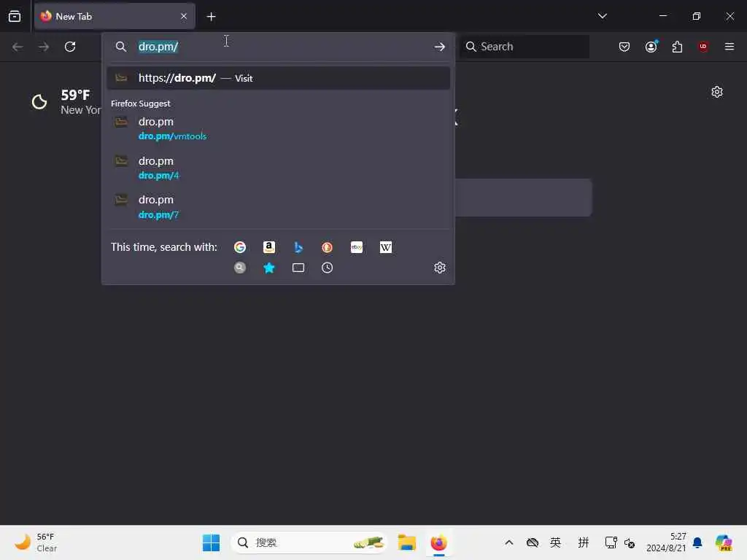Reload the current page

click(x=70, y=47)
